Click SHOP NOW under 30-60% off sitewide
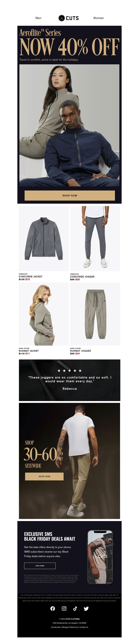 tap(44, 476)
